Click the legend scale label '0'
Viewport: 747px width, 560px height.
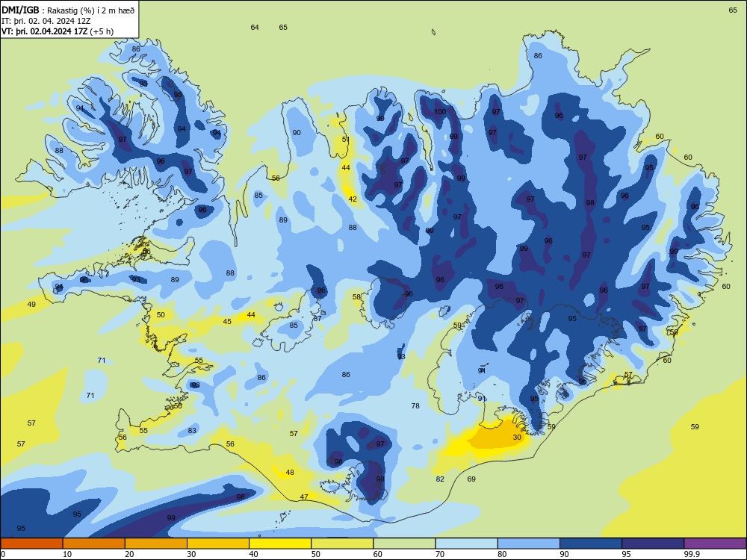click(x=3, y=554)
